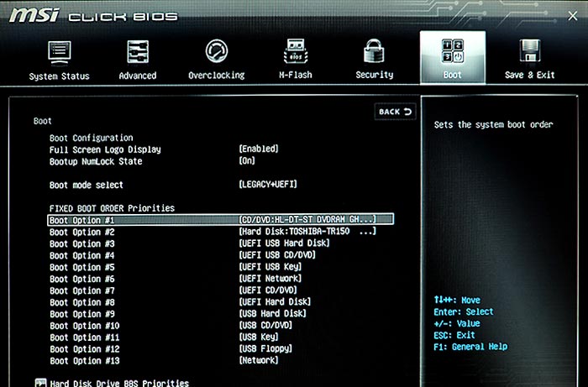Image resolution: width=588 pixels, height=387 pixels.
Task: Open the Save & Exit floppy icon
Action: pyautogui.click(x=529, y=51)
